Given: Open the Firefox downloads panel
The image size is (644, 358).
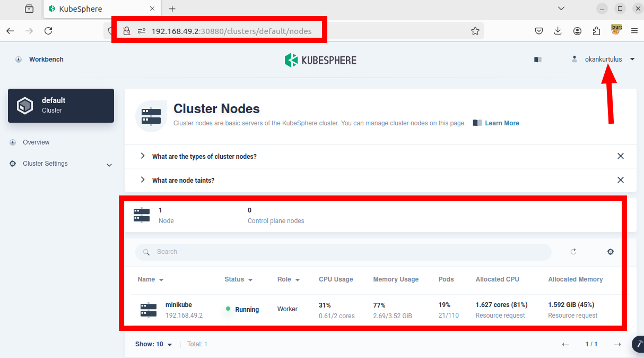Looking at the screenshot, I should pos(558,31).
